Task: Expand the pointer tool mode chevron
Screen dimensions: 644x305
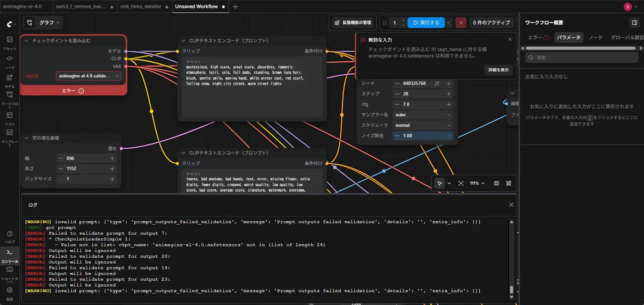Action: 449,183
